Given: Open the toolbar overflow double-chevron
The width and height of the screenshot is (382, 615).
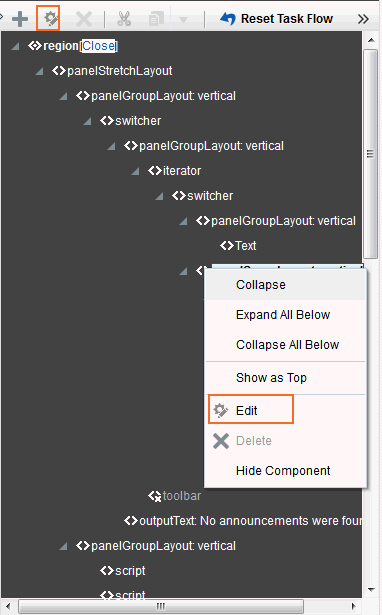Looking at the screenshot, I should [364, 19].
